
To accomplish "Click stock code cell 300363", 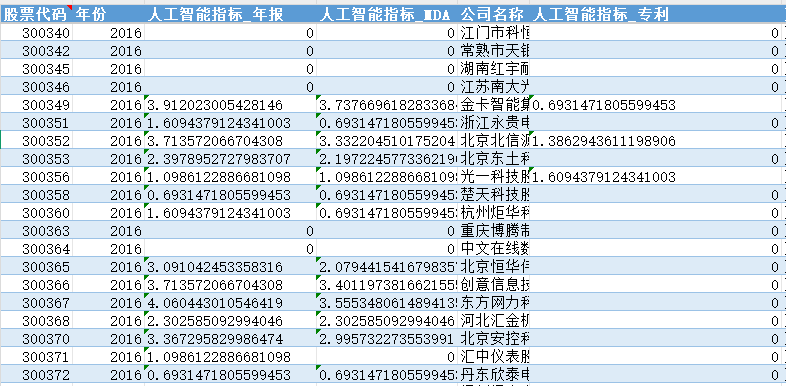I will click(37, 231).
